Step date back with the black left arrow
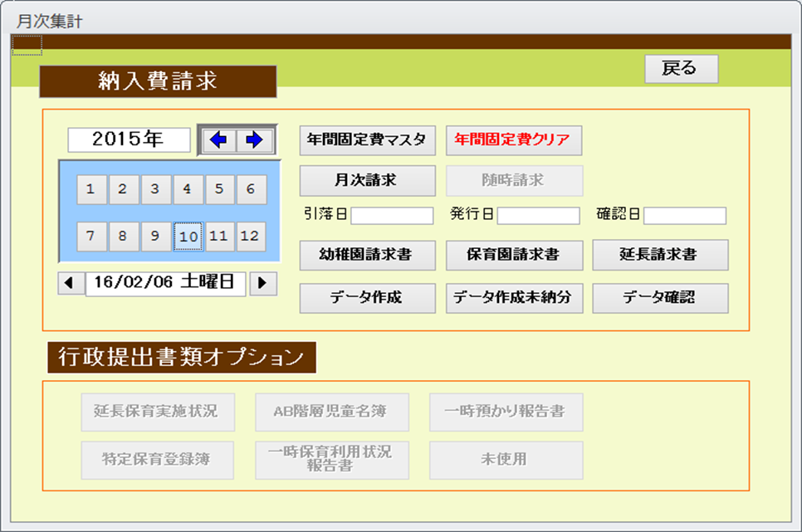The height and width of the screenshot is (532, 802). coord(70,283)
